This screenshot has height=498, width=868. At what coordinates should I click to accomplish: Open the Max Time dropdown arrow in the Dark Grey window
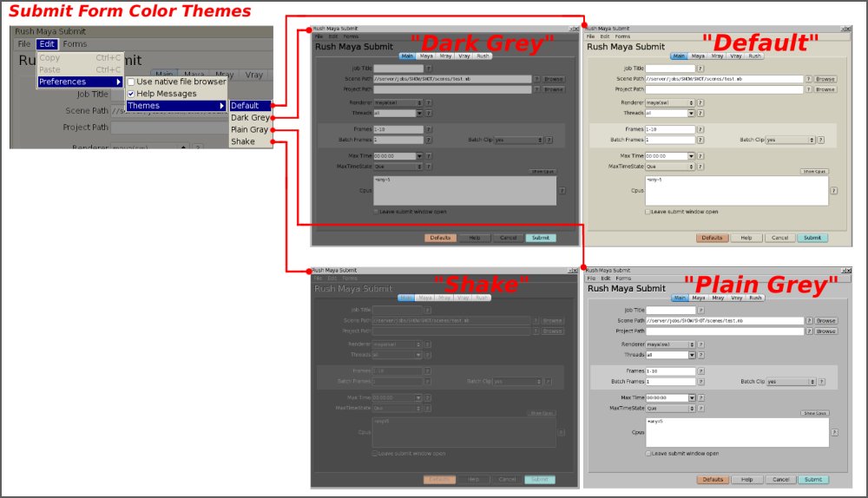pyautogui.click(x=419, y=156)
